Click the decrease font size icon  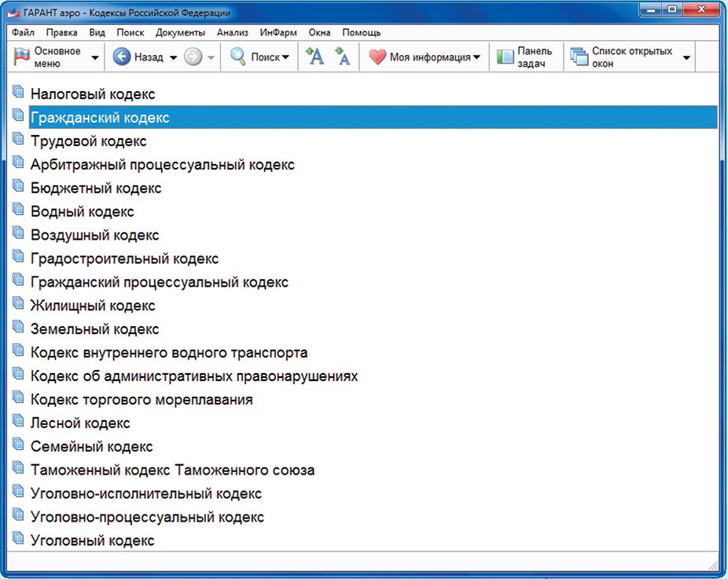(342, 57)
